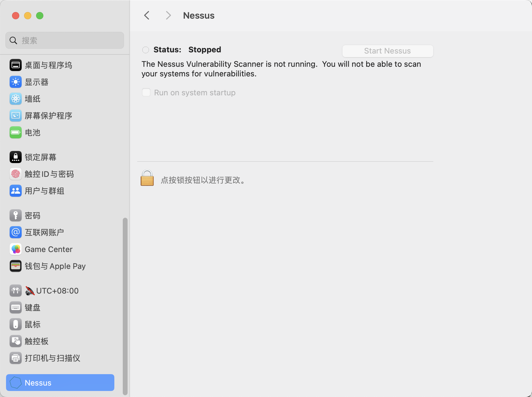
Task: Select Nessus in the sidebar
Action: (x=60, y=383)
